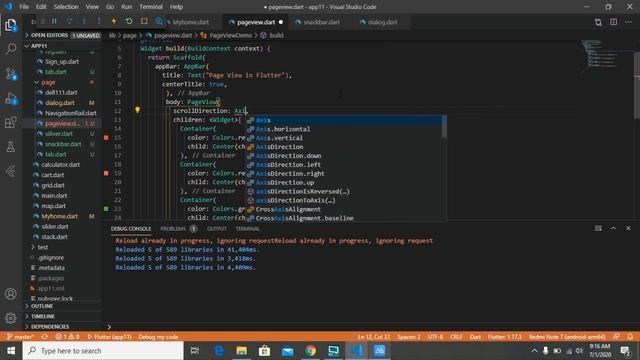Open snackbar.dart in the page folder
The height and width of the screenshot is (360, 640).
63,144
